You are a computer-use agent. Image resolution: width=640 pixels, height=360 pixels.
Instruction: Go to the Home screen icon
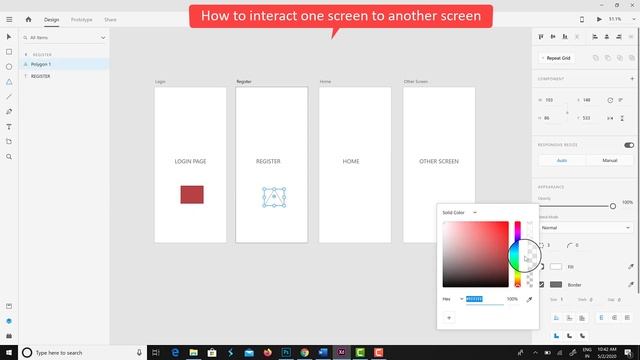coord(28,19)
